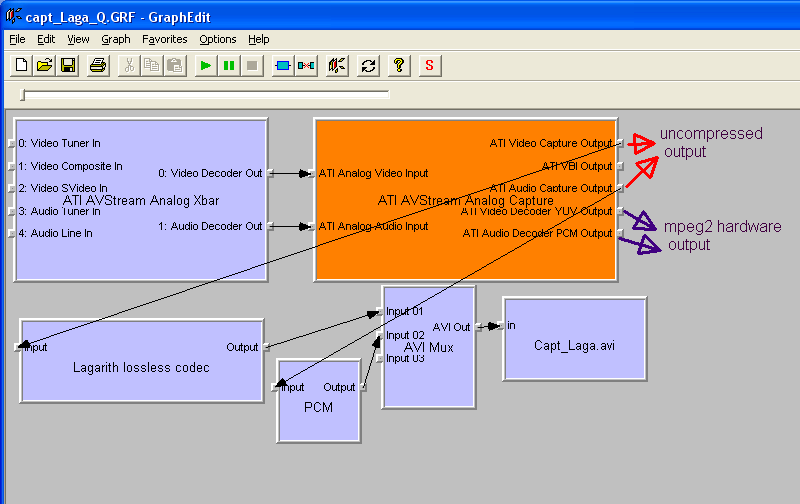Open the Help menu
Viewport: 800px width, 504px height.
[259, 39]
